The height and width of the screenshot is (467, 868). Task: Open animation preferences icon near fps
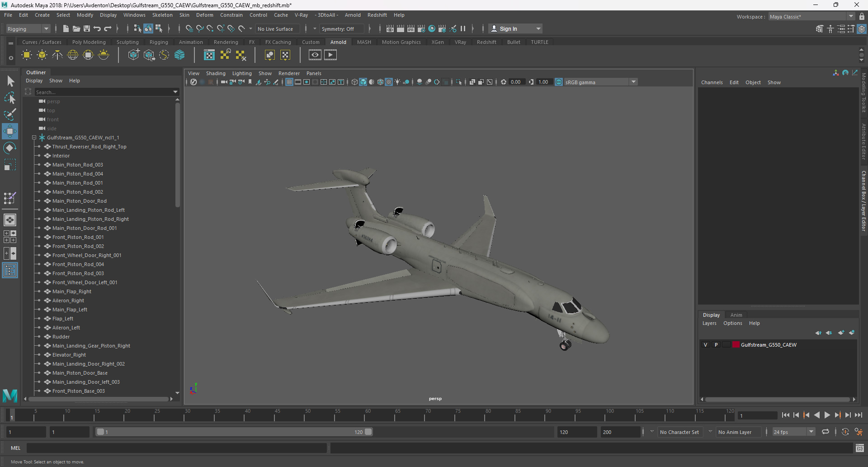(859, 432)
